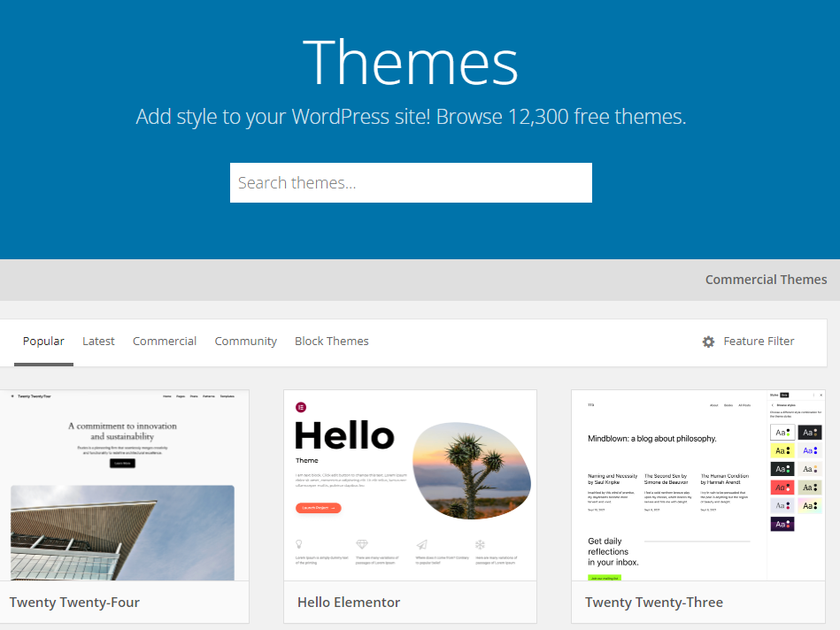This screenshot has width=840, height=630.
Task: Focus the Search themes field
Action: (411, 183)
